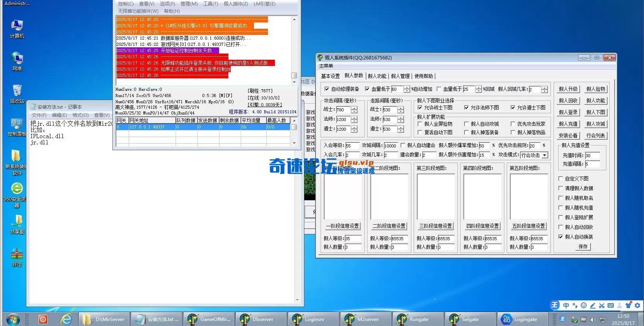Switch to 假人管理 tab

coord(400,76)
